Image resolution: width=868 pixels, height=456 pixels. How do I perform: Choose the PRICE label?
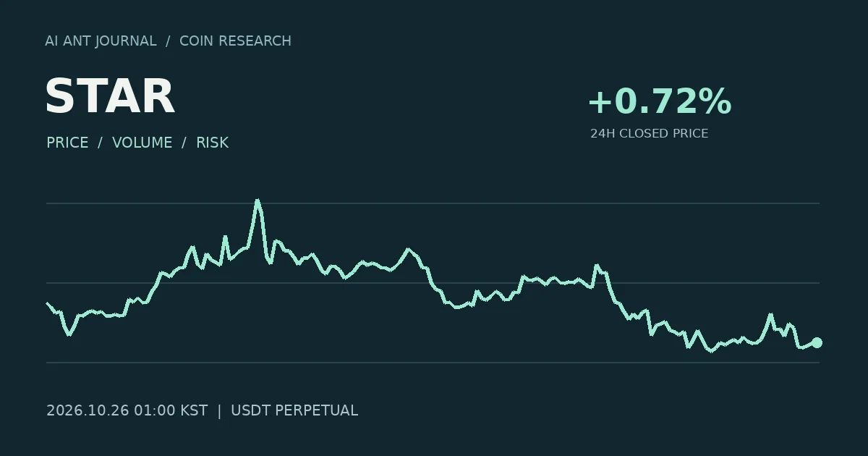tap(67, 143)
